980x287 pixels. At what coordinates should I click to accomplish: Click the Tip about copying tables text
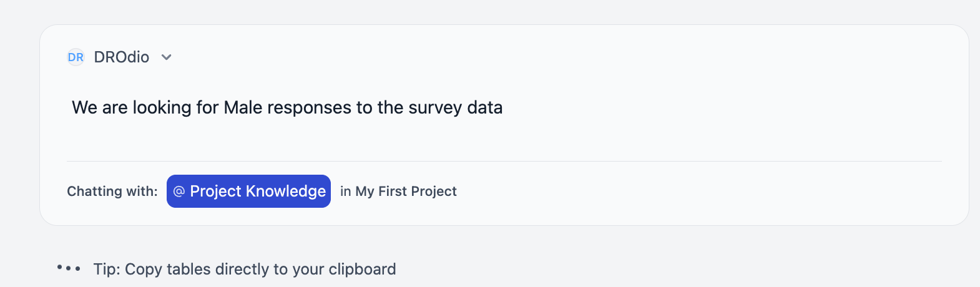coord(245,269)
